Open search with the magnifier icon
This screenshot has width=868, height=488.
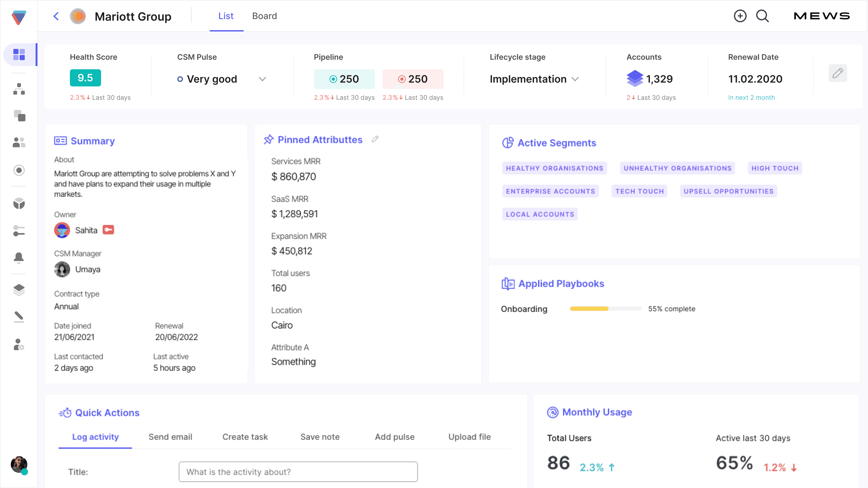(x=762, y=16)
